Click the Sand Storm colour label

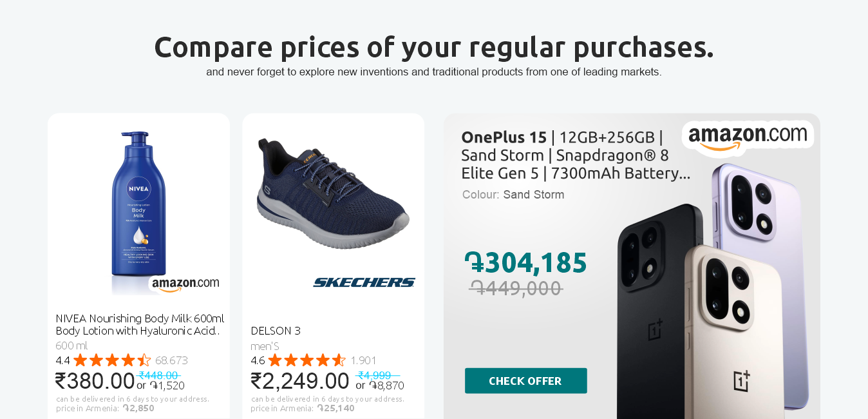pos(533,195)
